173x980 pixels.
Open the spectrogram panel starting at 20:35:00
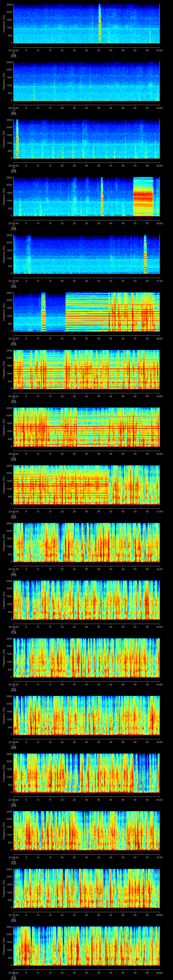[x=86, y=773]
